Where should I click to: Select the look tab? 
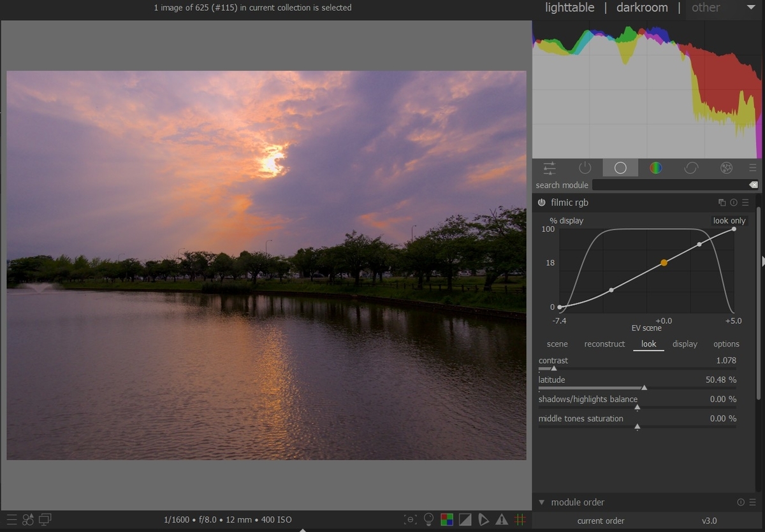[x=648, y=344]
